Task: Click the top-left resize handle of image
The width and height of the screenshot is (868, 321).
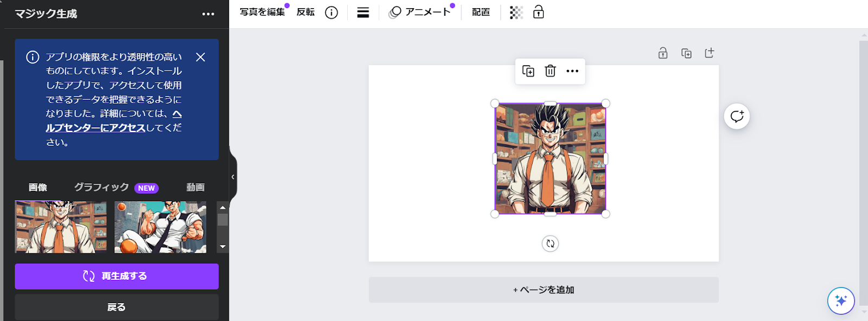Action: (495, 104)
